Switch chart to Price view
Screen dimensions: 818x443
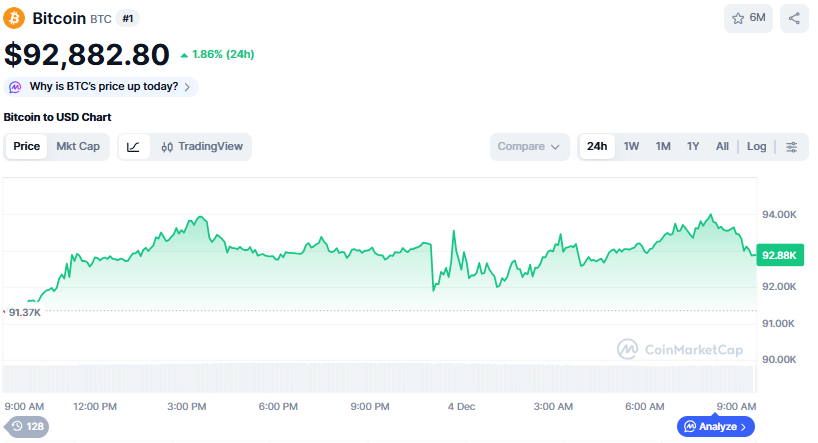27,147
